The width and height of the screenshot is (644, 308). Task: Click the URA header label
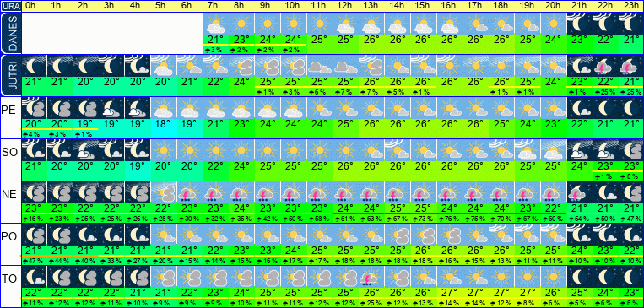coord(10,6)
